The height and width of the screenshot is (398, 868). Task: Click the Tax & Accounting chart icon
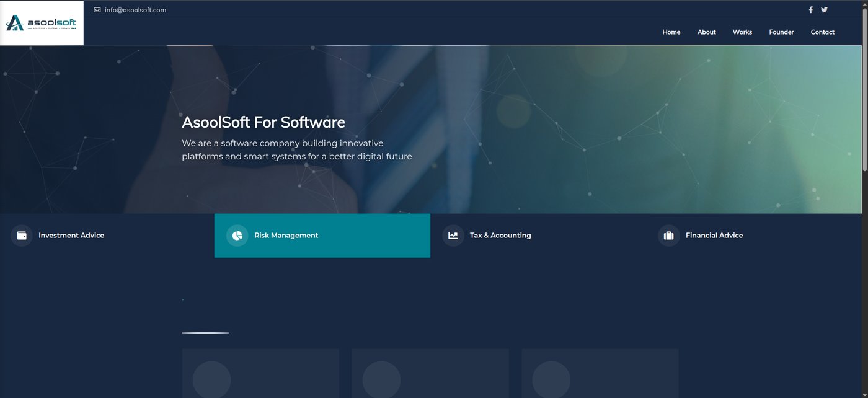453,236
